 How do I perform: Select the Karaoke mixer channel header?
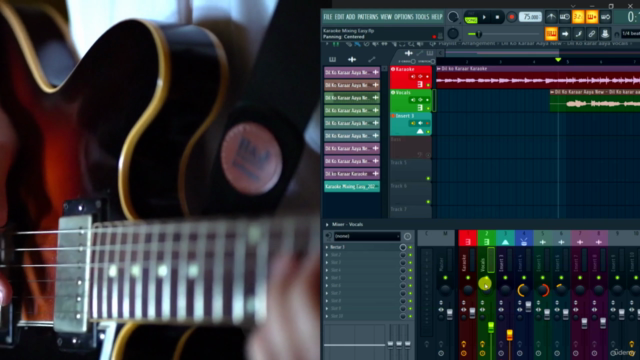(468, 238)
